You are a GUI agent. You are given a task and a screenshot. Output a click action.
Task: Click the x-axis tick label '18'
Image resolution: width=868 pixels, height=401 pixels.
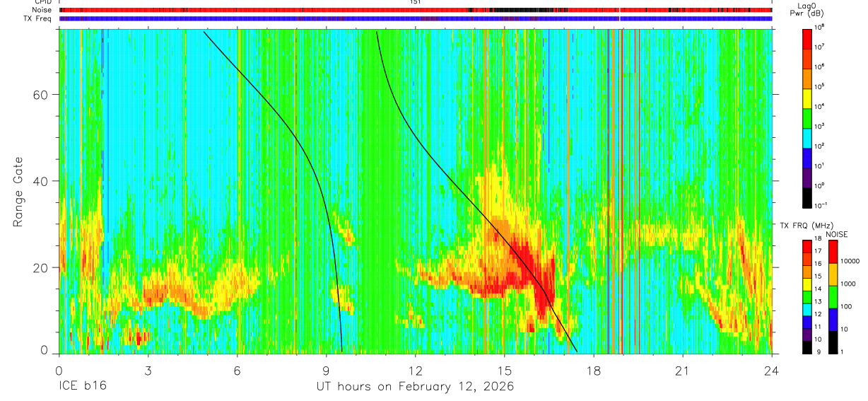(x=594, y=371)
